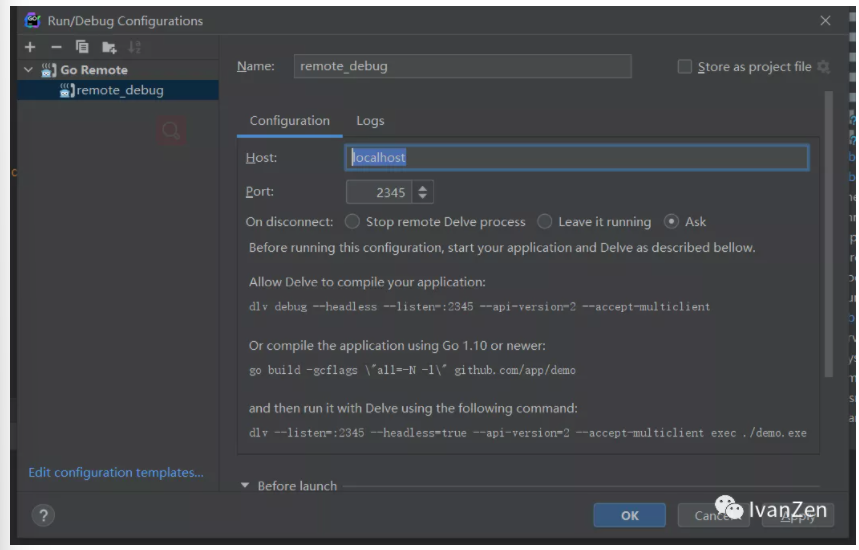Copy the selected configuration

(82, 47)
